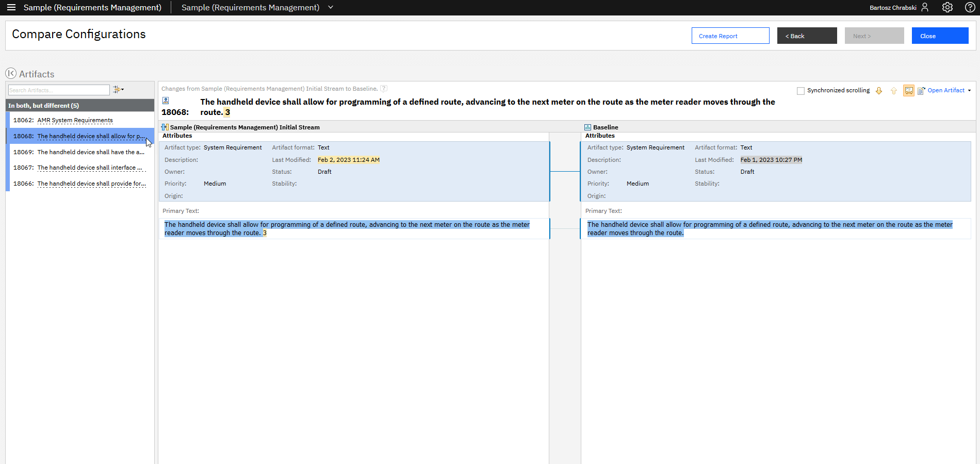Click the Create Report button
This screenshot has width=980, height=464.
[730, 36]
